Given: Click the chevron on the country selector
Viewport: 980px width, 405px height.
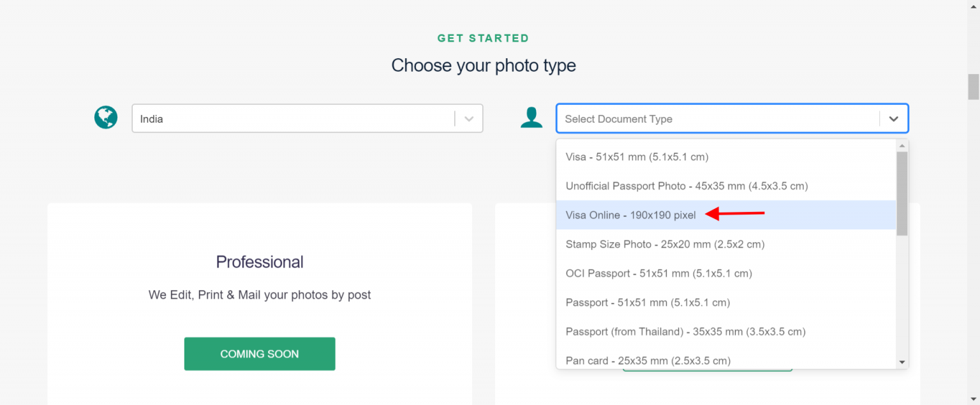Looking at the screenshot, I should click(x=469, y=118).
